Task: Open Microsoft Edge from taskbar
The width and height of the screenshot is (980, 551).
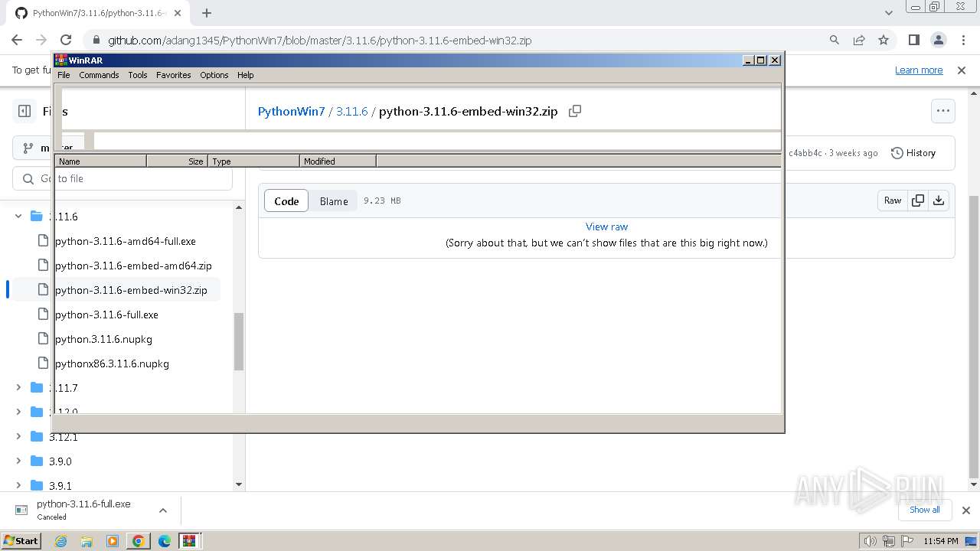Action: point(165,541)
